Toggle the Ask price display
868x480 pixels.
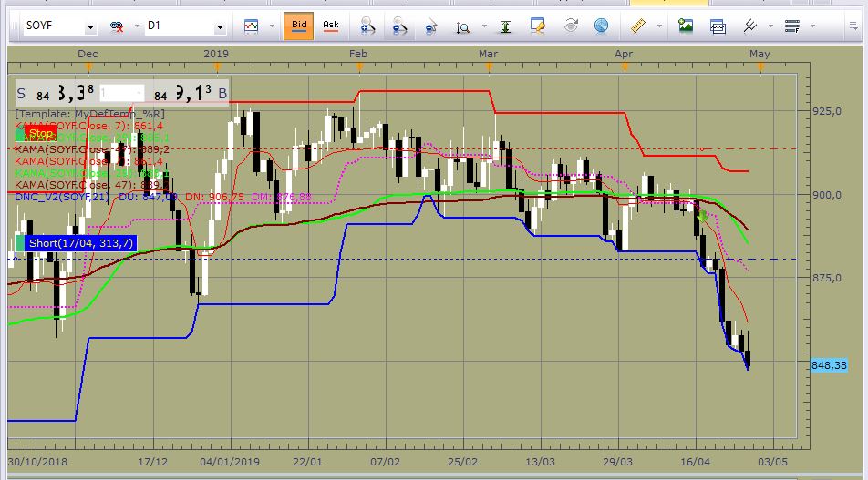[330, 26]
